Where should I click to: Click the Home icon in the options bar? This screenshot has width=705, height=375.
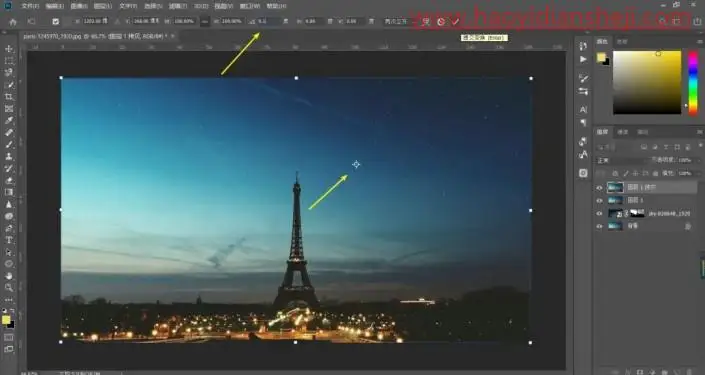pos(13,21)
